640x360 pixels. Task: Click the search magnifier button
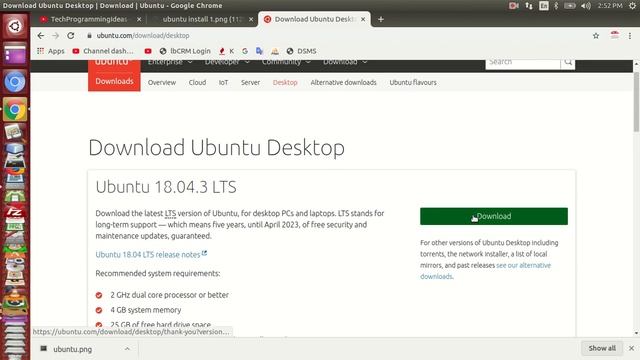(568, 64)
